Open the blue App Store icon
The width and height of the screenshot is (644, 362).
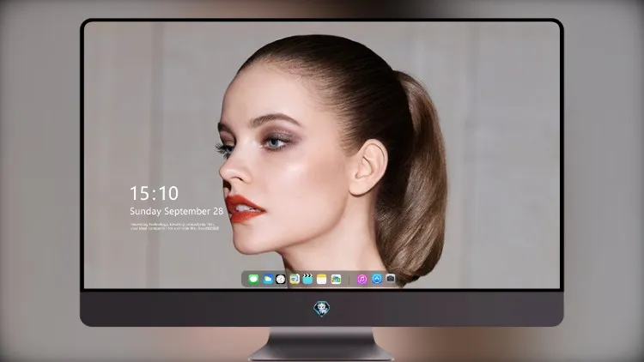coord(377,279)
